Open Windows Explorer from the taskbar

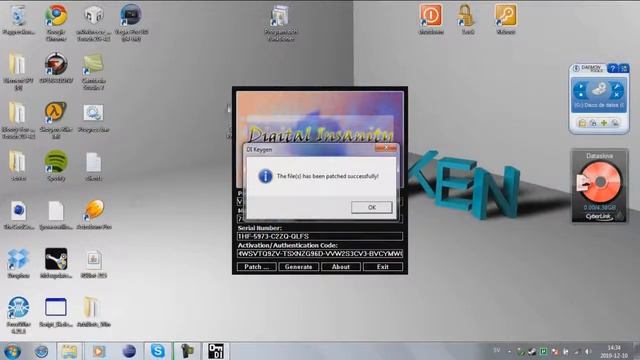69,351
